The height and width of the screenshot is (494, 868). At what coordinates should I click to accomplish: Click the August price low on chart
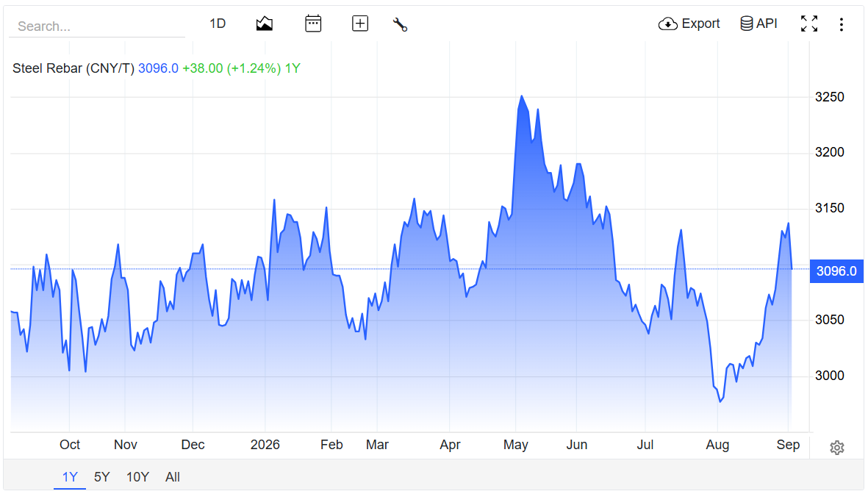720,401
